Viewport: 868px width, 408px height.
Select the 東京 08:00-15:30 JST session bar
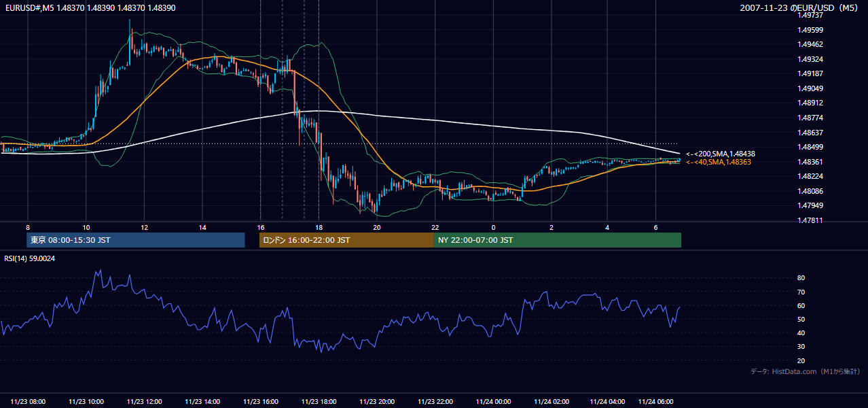pos(136,240)
